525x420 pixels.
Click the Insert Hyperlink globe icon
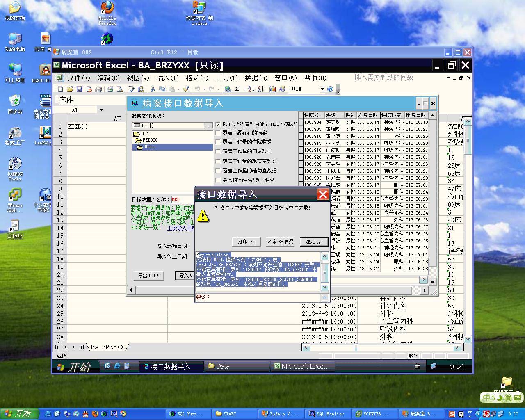[x=228, y=89]
